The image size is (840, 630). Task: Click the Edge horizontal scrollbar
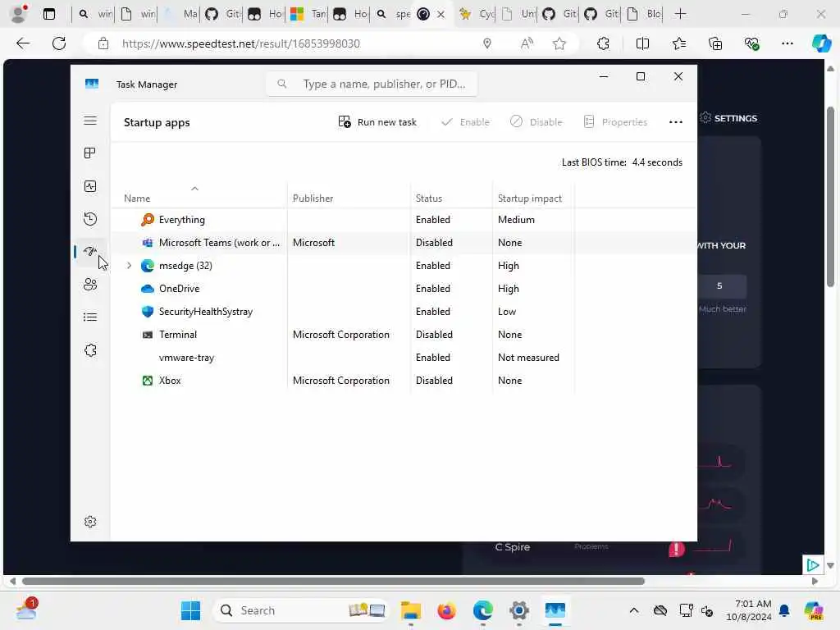tap(333, 582)
